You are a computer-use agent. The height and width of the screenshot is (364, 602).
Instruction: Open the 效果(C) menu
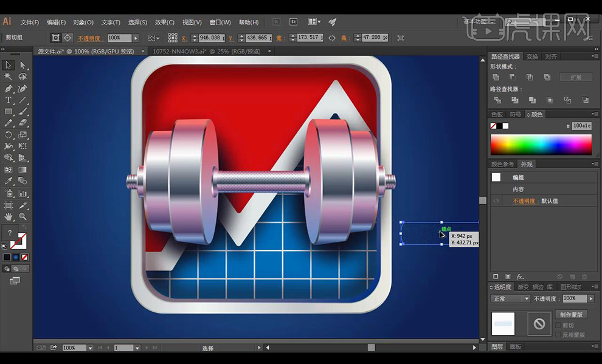(x=165, y=22)
